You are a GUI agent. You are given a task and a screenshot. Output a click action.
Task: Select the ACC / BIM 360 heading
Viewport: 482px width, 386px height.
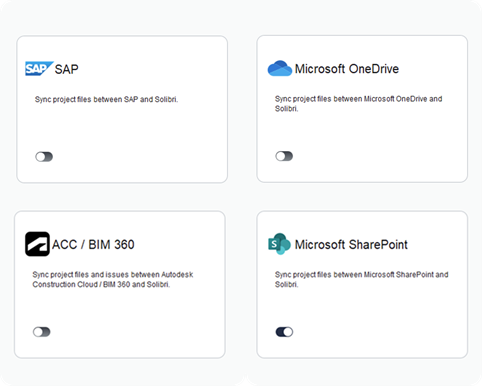(x=93, y=245)
